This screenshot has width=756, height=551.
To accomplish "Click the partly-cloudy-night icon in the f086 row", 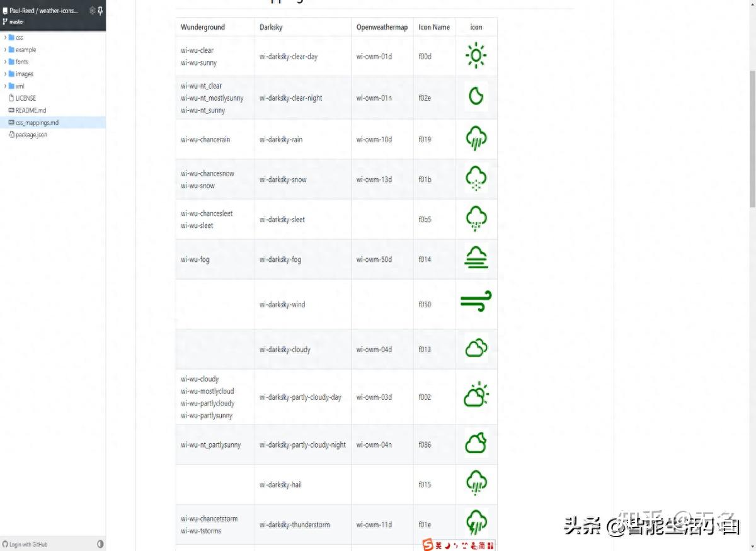I will point(476,443).
